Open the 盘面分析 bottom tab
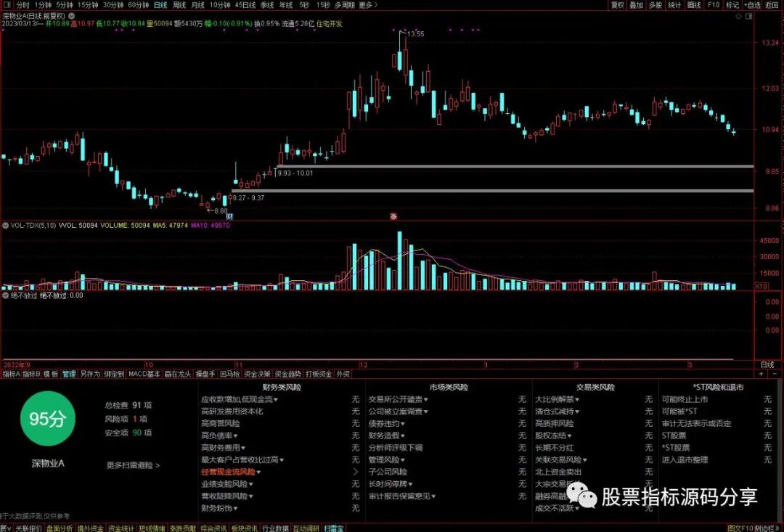The width and height of the screenshot is (784, 532). pos(60,528)
